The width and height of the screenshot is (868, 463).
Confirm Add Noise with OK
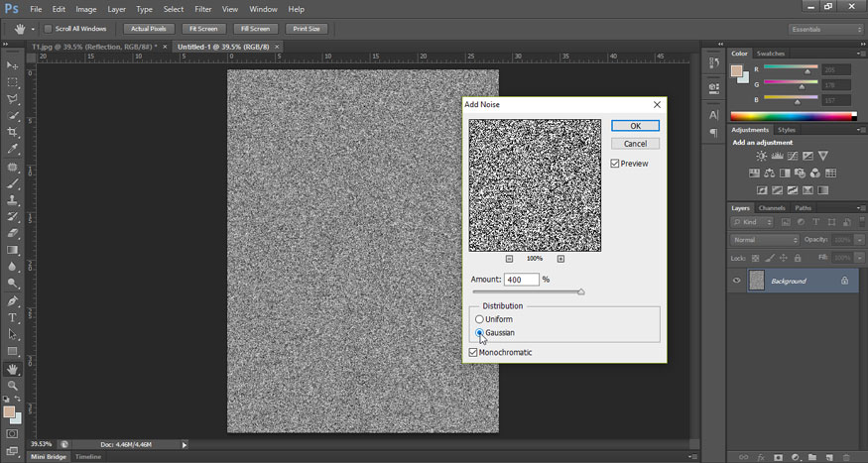pyautogui.click(x=635, y=126)
